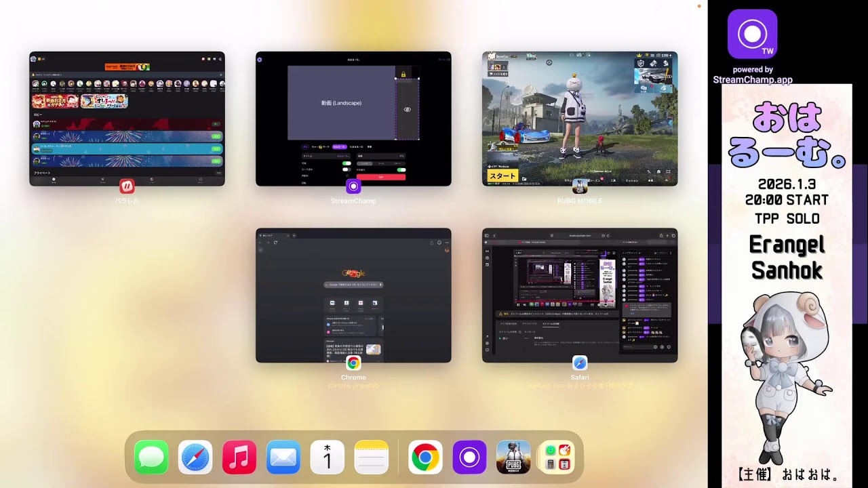Tap the PUBG MOBILE icon below its card
The width and height of the screenshot is (868, 488).
(x=580, y=186)
